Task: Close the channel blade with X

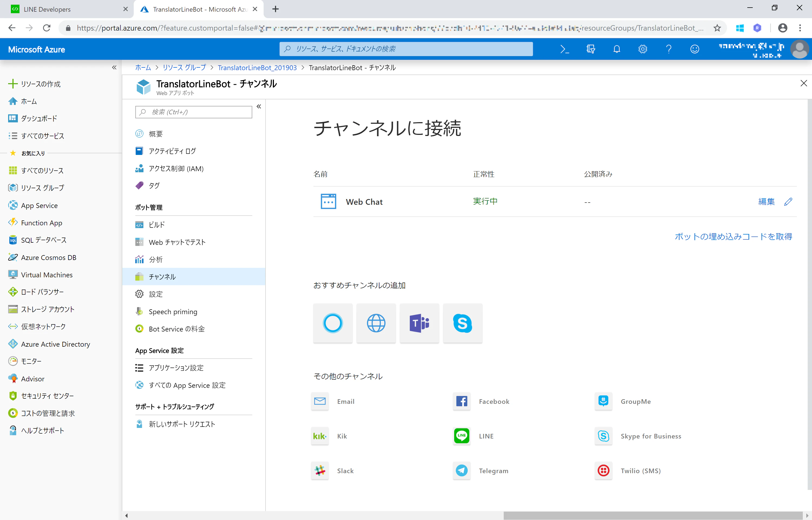Action: [x=804, y=83]
